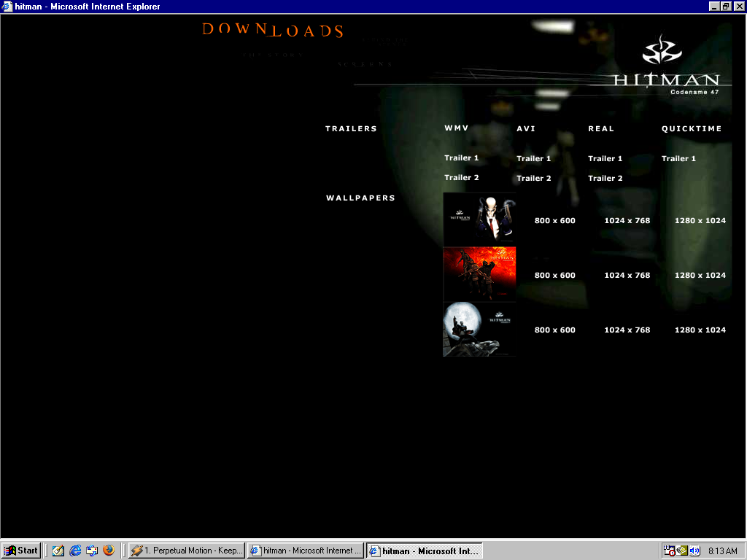The width and height of the screenshot is (747, 560).
Task: Open the moon silhouette wallpaper thumbnail
Action: [x=479, y=329]
